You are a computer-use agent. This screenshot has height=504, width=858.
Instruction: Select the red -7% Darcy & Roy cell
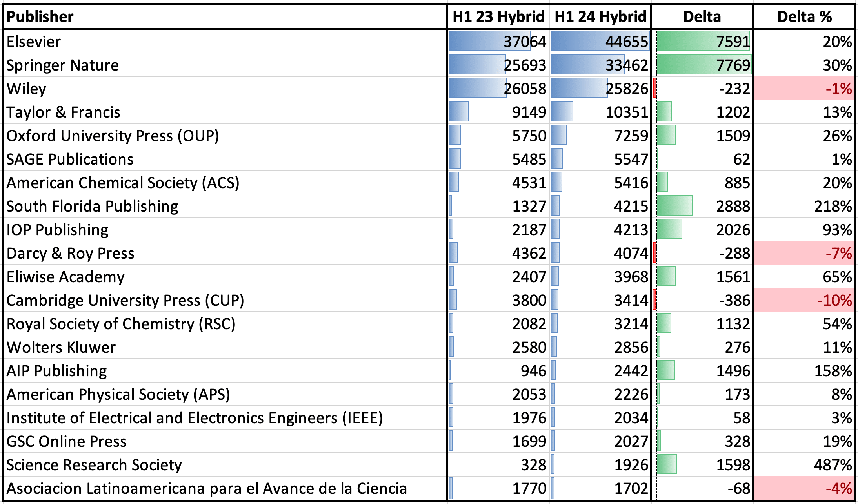pos(804,253)
